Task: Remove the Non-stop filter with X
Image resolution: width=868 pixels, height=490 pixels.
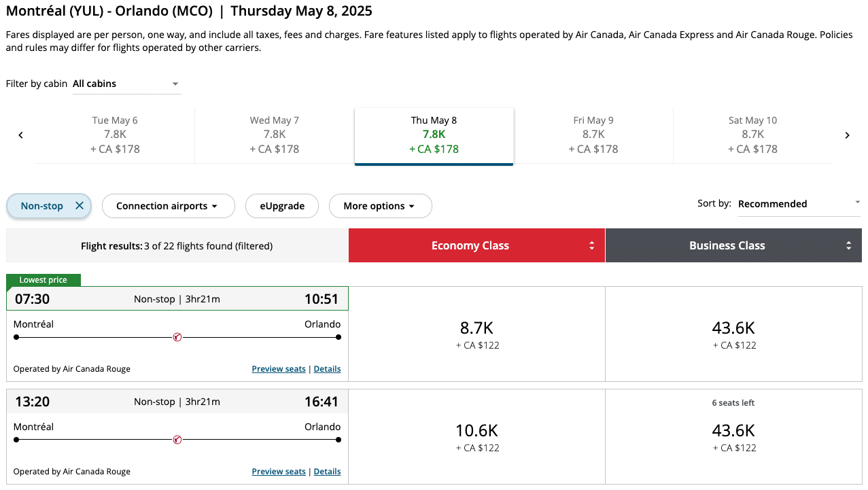Action: 80,206
